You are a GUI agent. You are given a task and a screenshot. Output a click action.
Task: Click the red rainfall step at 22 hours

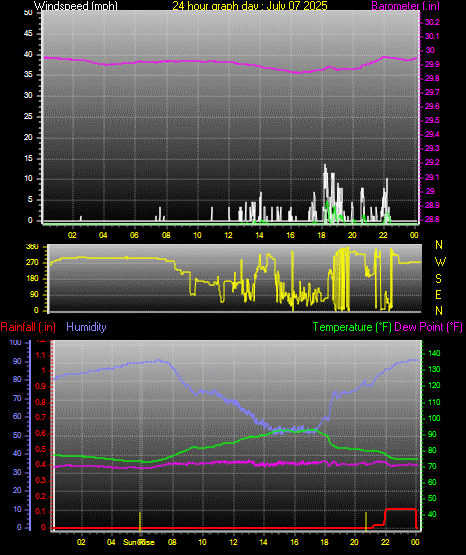click(385, 517)
